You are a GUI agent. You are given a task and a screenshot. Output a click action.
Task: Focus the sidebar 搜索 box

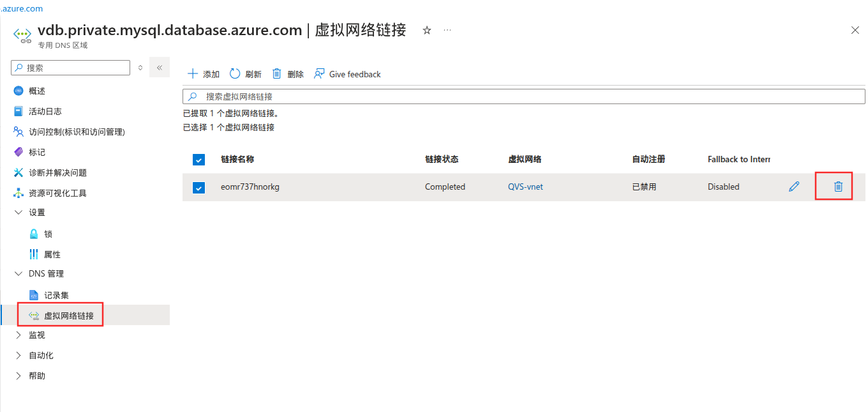70,67
